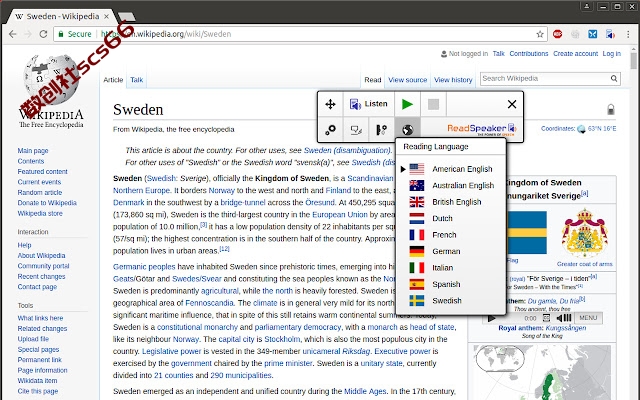Image resolution: width=640 pixels, height=400 pixels.
Task: Switch to the Article tab
Action: (x=113, y=80)
